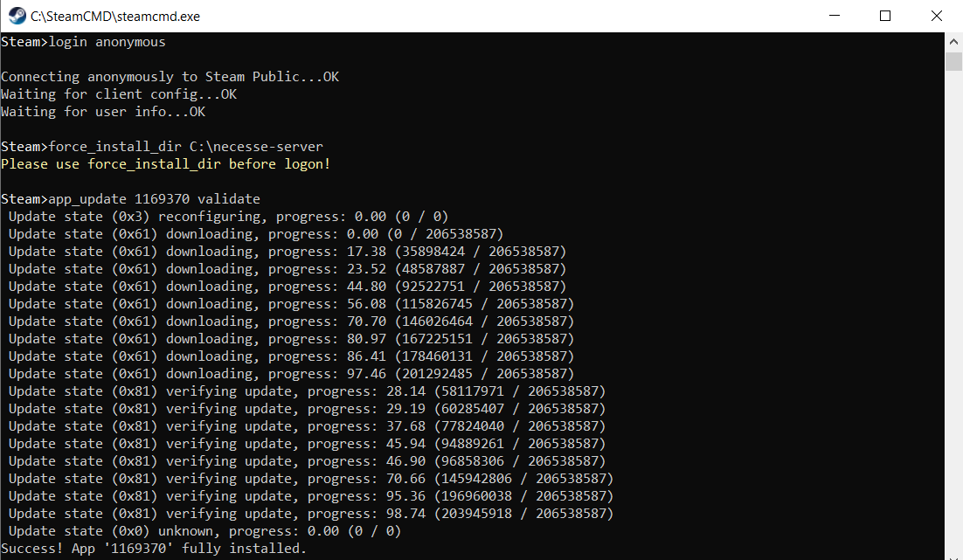Click the 'Steam>app_update 1169370 validate' command

pyautogui.click(x=131, y=199)
